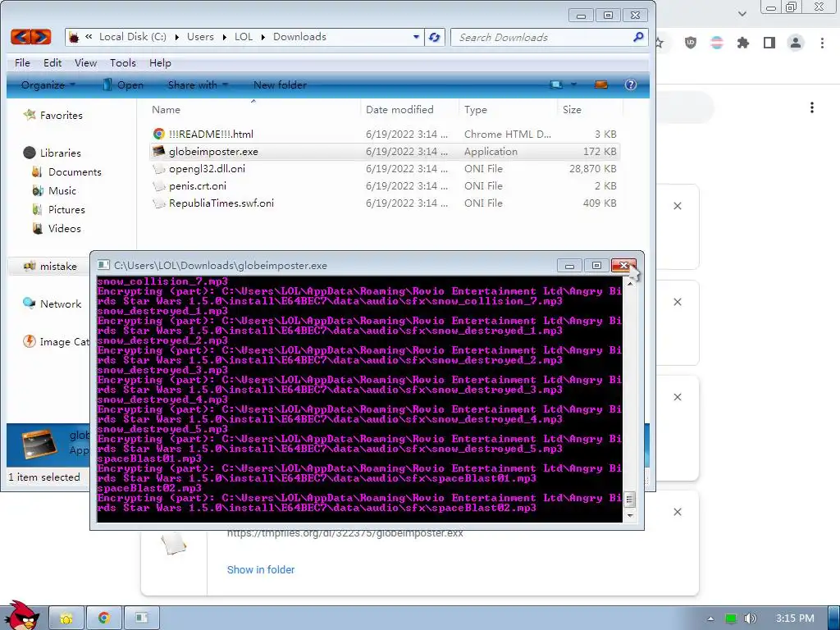The image size is (840, 630).
Task: Open the File menu
Action: tap(22, 62)
